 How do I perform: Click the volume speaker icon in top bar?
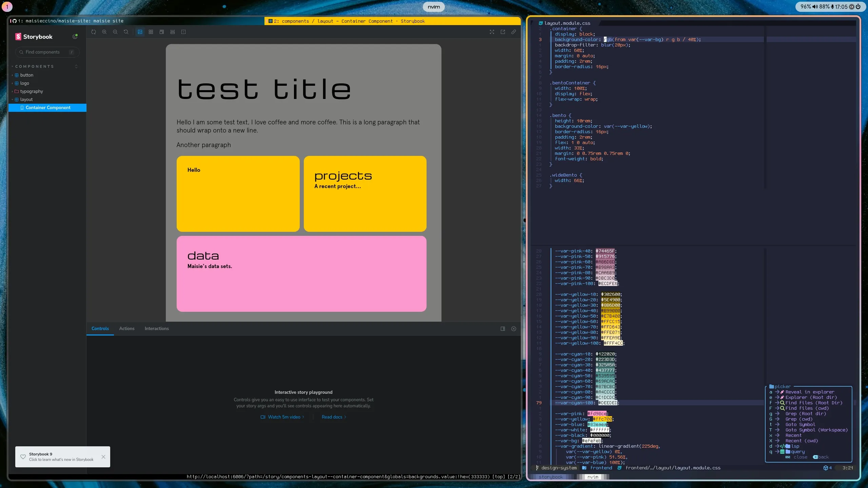pos(815,7)
